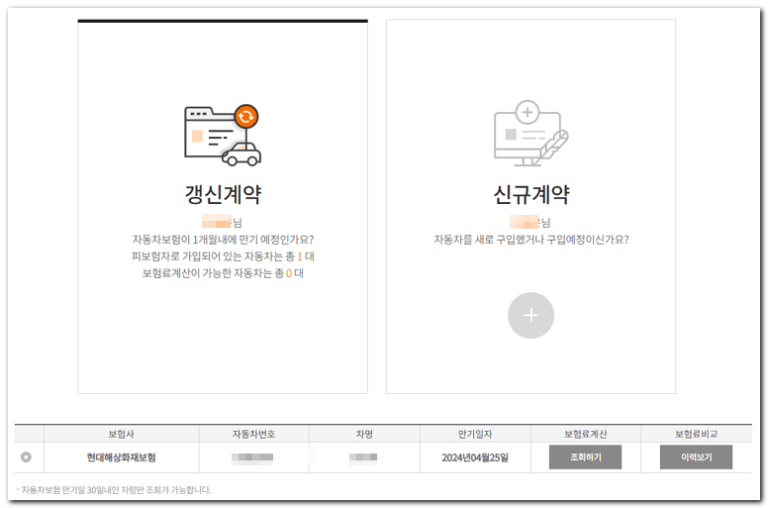Click the blurred vehicle number cell
The image size is (768, 508).
point(253,458)
